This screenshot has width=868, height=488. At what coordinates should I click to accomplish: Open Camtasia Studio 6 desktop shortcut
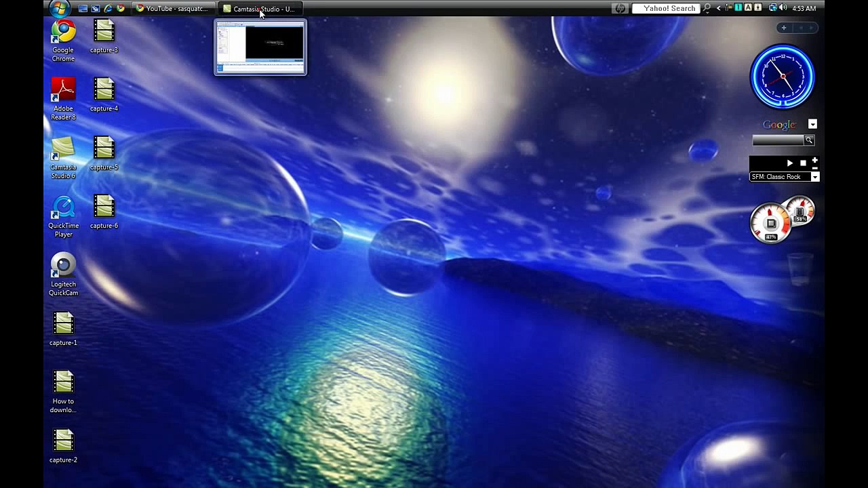[63, 158]
